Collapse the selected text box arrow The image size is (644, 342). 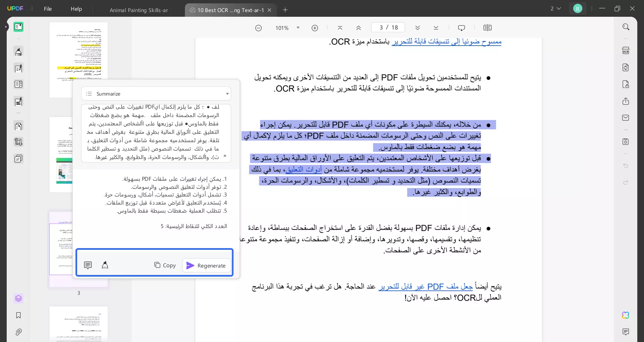[225, 156]
